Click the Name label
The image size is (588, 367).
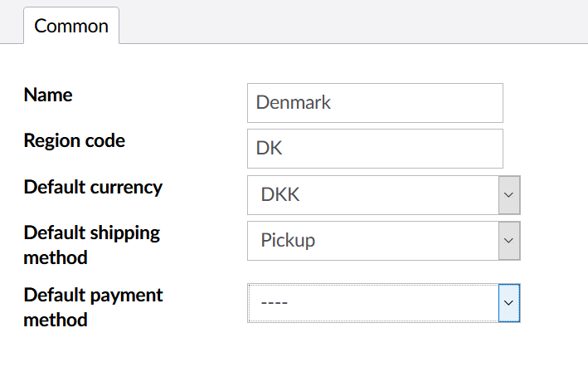(48, 95)
